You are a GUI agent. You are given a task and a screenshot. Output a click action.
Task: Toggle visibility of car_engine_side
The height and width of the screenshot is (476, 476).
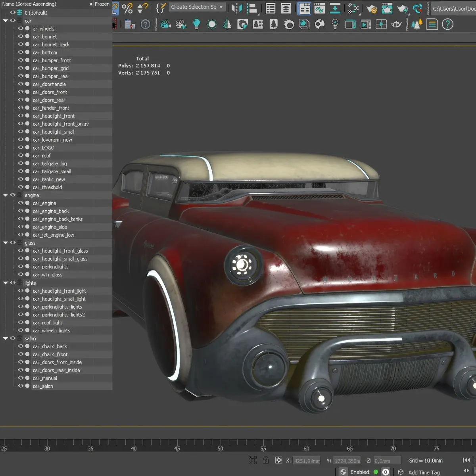pyautogui.click(x=21, y=227)
